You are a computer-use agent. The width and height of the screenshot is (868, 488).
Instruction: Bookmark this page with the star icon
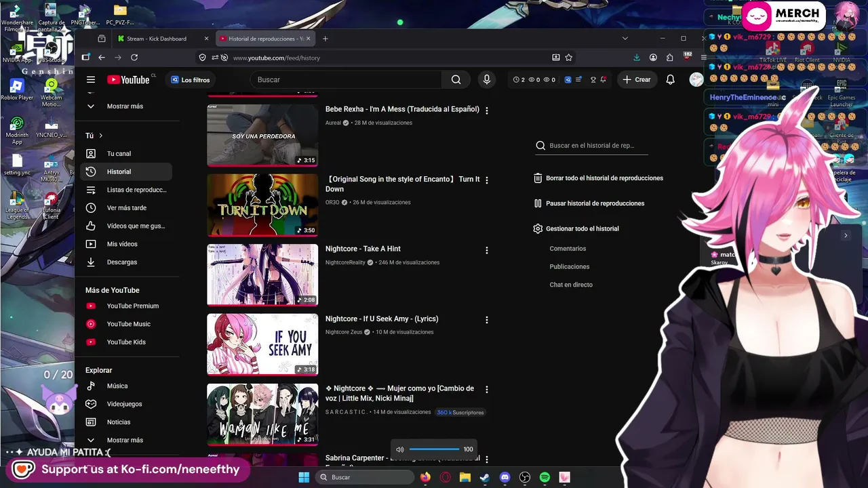click(x=569, y=58)
